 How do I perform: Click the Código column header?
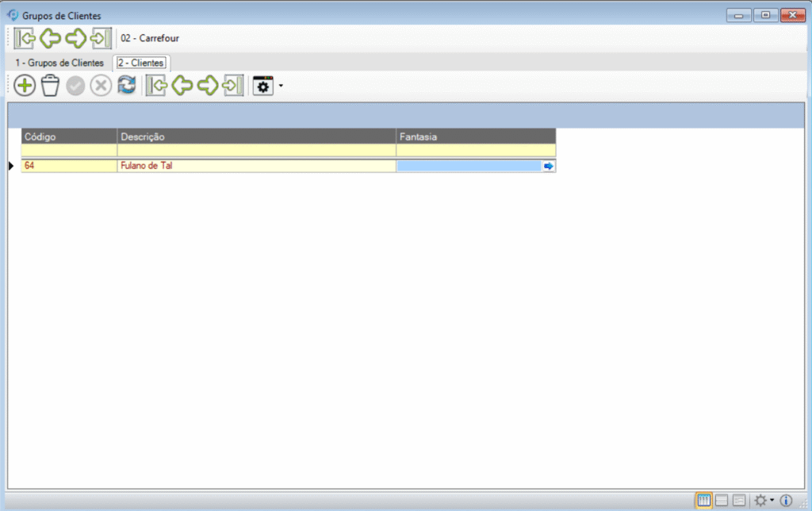tap(69, 136)
